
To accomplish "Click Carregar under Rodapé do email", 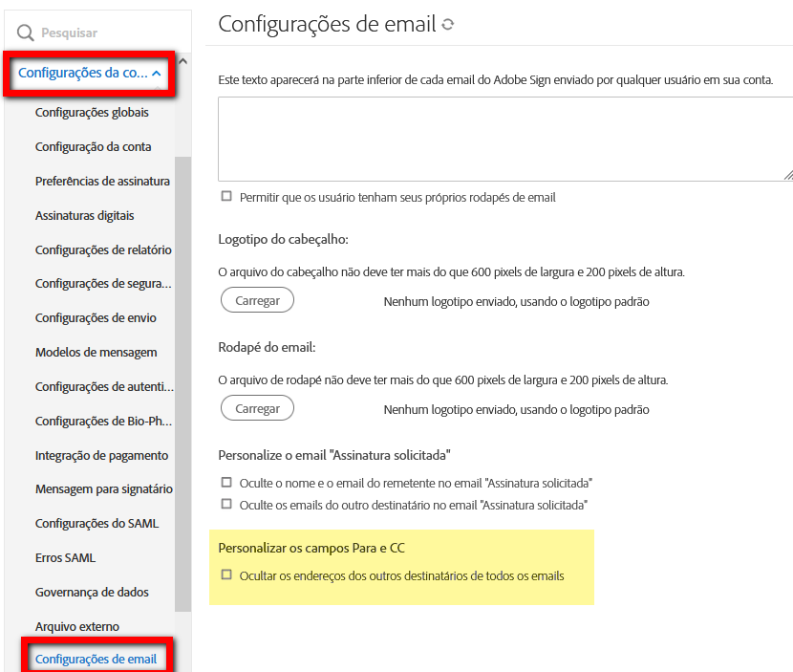I will pos(257,407).
